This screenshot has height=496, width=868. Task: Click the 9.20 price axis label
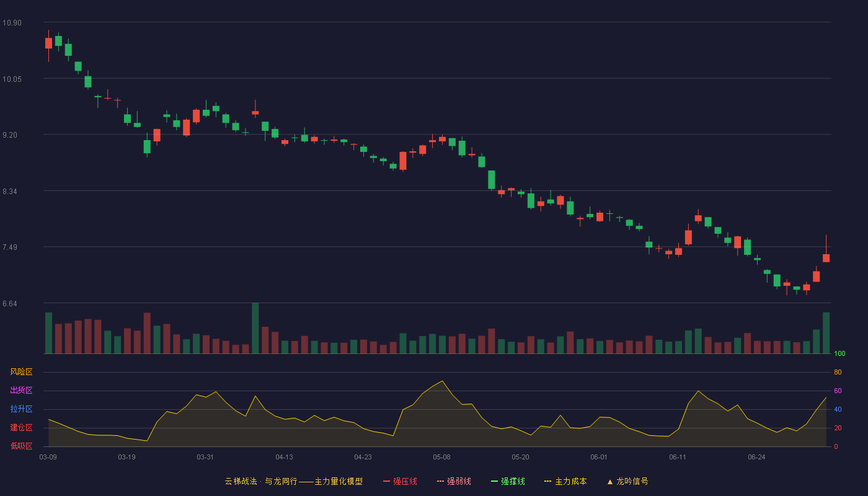[x=10, y=135]
